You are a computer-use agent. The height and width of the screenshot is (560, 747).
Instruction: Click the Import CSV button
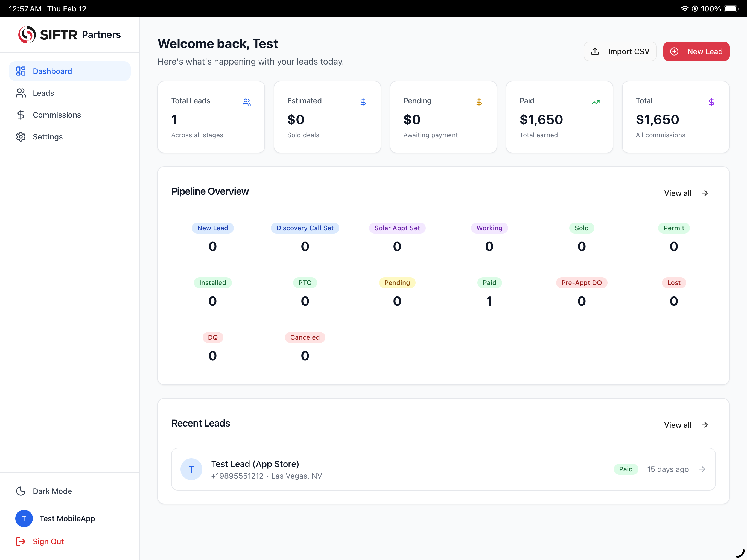click(x=620, y=51)
